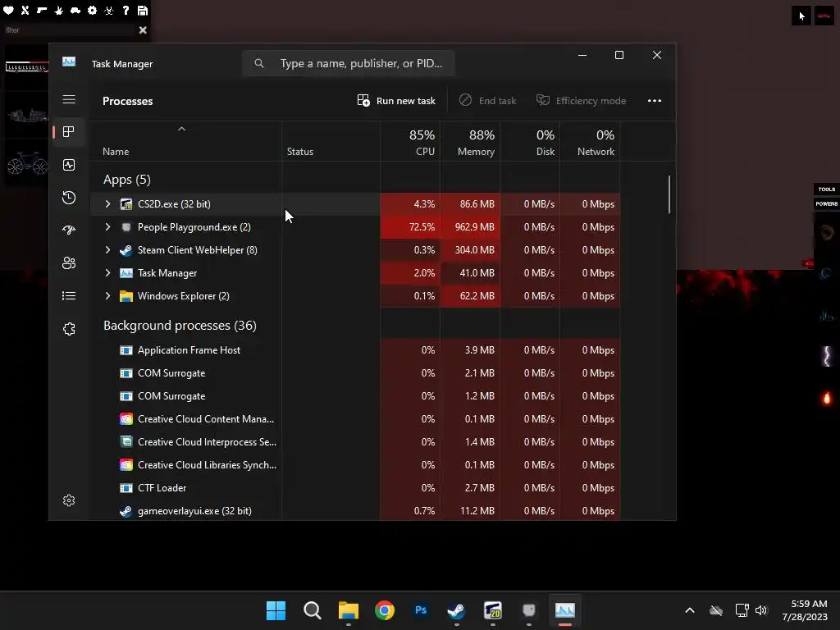This screenshot has height=630, width=840.
Task: Open File Explorer from taskbar
Action: click(x=348, y=610)
